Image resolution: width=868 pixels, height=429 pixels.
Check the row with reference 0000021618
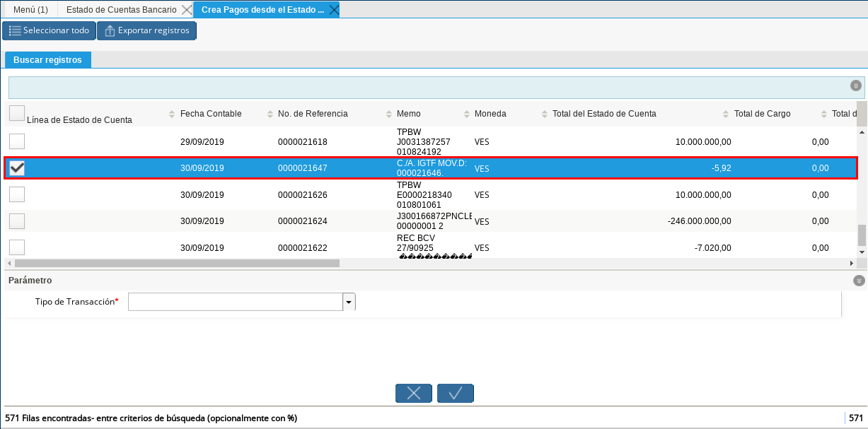(x=16, y=141)
